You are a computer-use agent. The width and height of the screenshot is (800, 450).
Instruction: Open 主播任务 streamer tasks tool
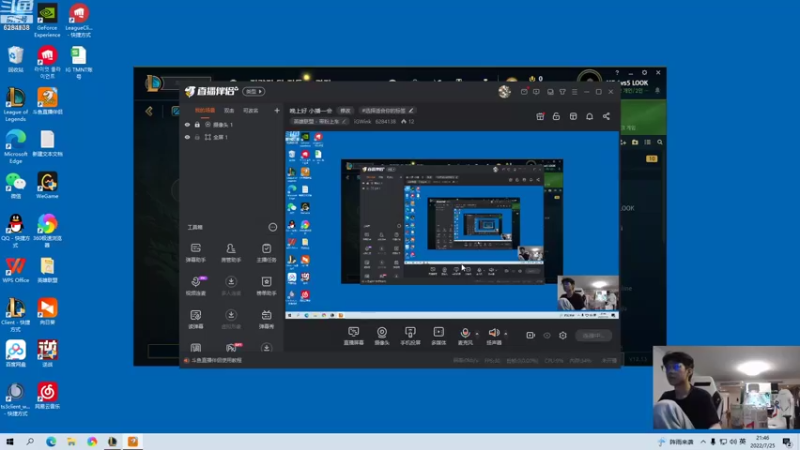point(266,253)
